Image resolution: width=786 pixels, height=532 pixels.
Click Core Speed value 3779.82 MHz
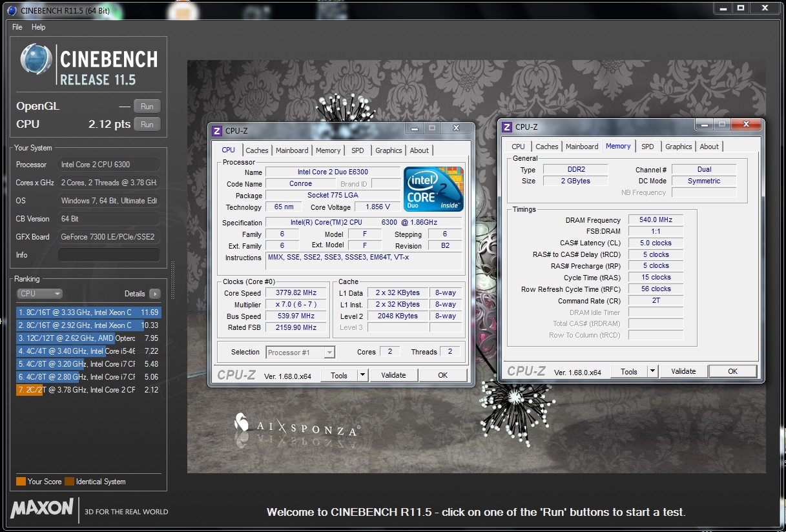pos(296,293)
